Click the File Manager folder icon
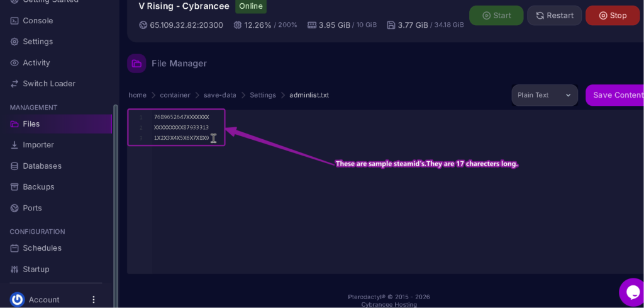644x308 pixels. 136,64
